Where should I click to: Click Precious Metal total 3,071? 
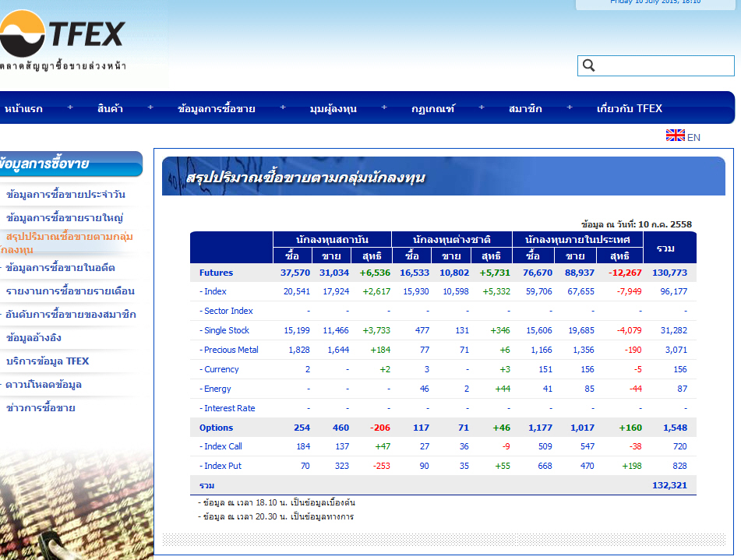(x=676, y=350)
